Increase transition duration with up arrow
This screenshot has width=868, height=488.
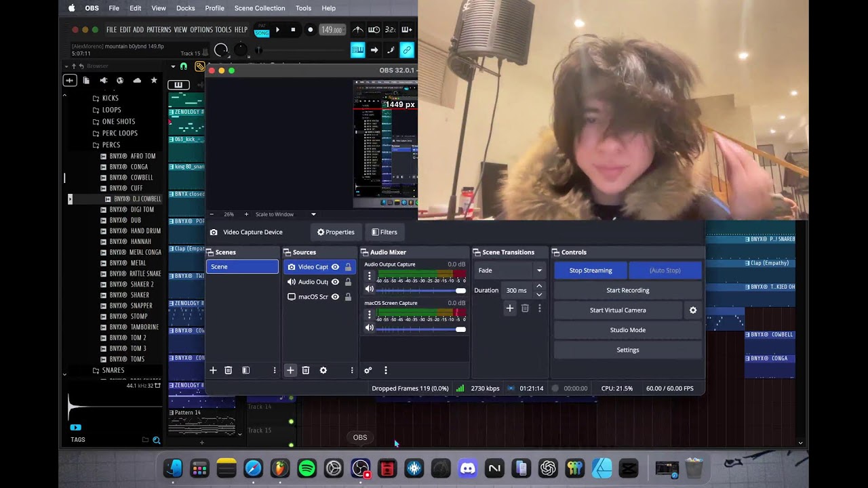[x=539, y=286]
